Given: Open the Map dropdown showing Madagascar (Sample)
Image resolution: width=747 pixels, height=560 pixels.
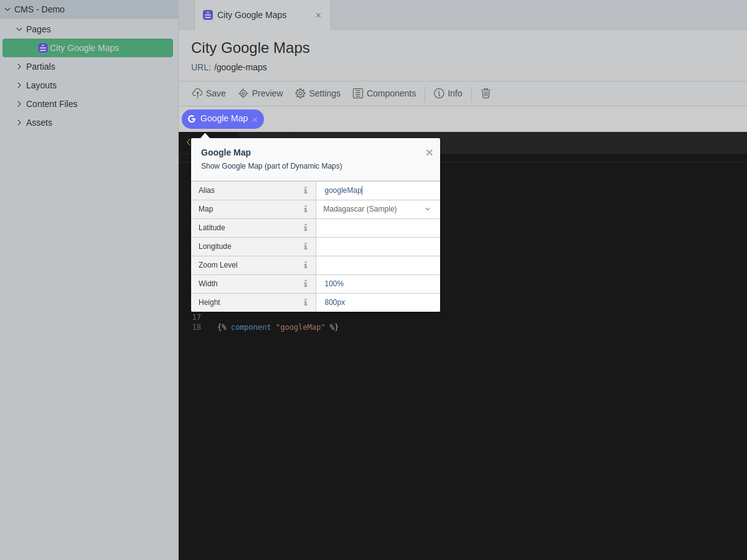Looking at the screenshot, I should pos(378,209).
